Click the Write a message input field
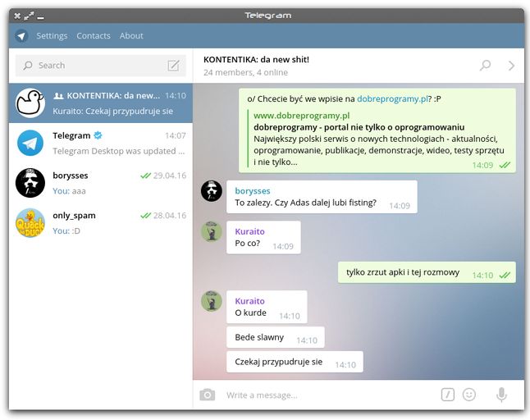Image resolution: width=530 pixels, height=420 pixels. [x=328, y=395]
